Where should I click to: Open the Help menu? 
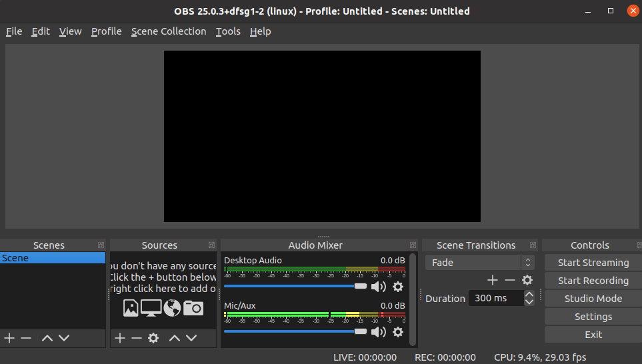[261, 31]
